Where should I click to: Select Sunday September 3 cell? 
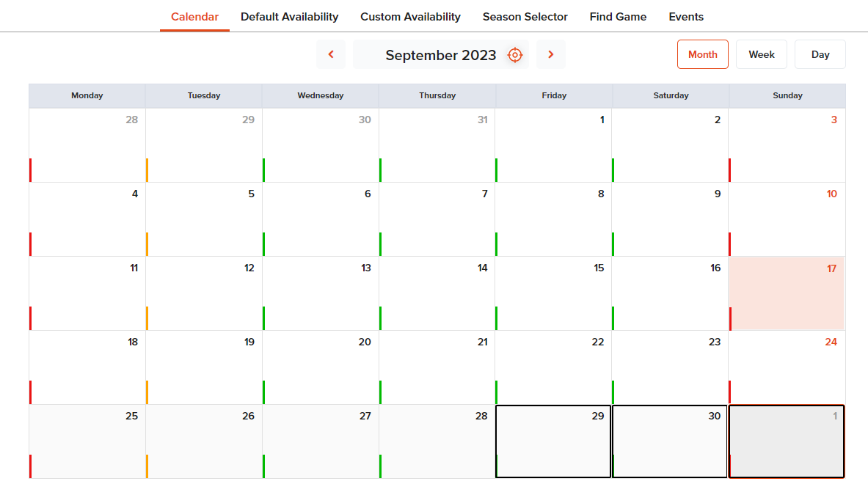787,145
